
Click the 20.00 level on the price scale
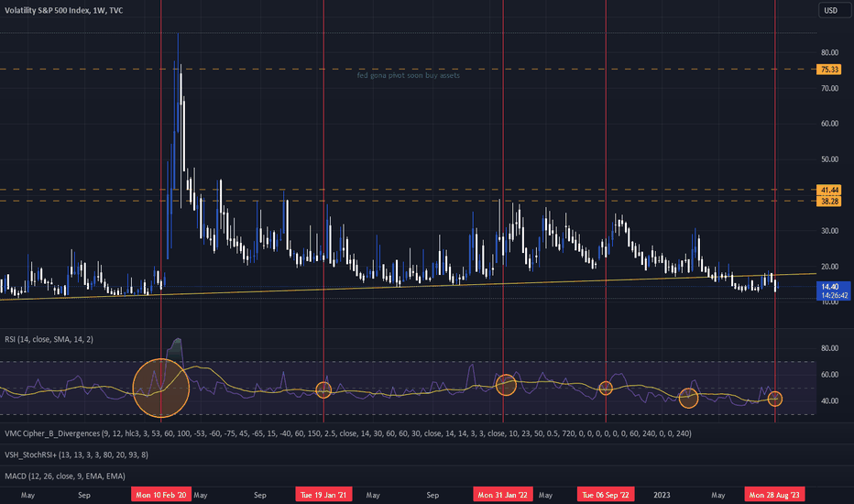[x=829, y=267]
